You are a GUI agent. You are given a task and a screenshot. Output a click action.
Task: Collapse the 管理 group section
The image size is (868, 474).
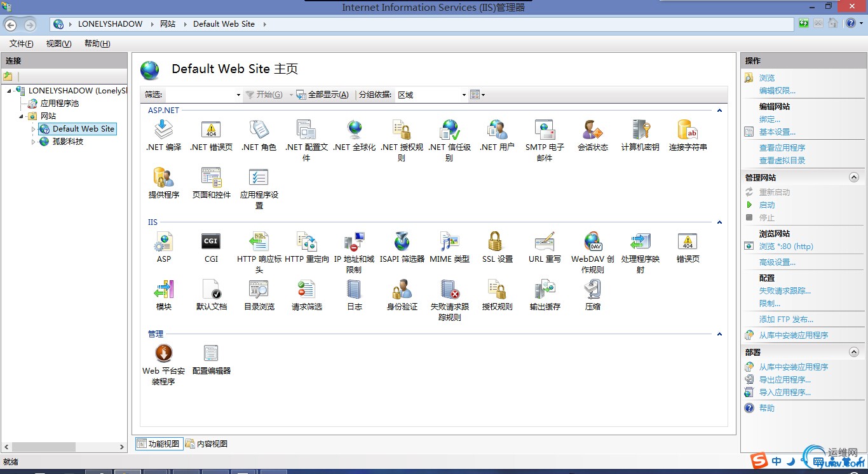(x=719, y=334)
